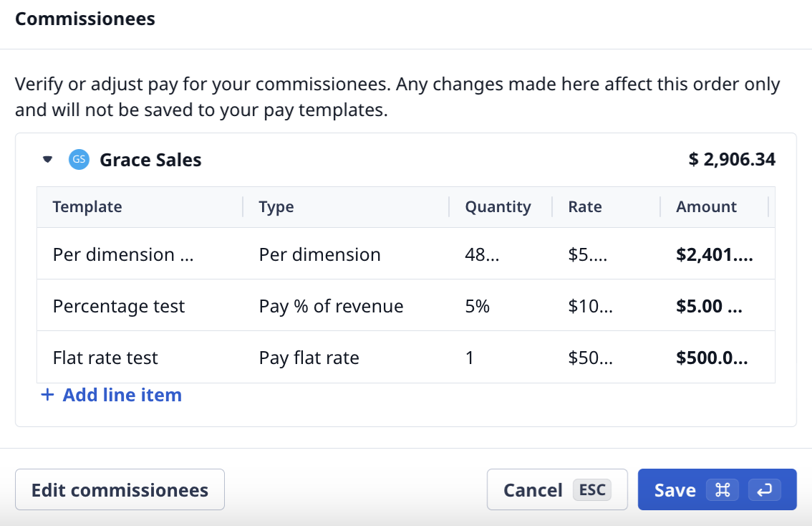The width and height of the screenshot is (812, 526).
Task: Click the Add line item link
Action: pyautogui.click(x=122, y=395)
